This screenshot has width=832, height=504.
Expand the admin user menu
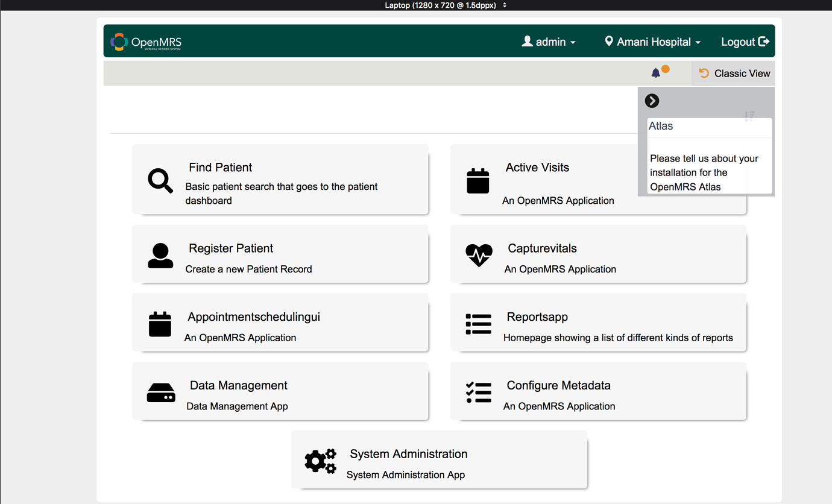pos(549,42)
